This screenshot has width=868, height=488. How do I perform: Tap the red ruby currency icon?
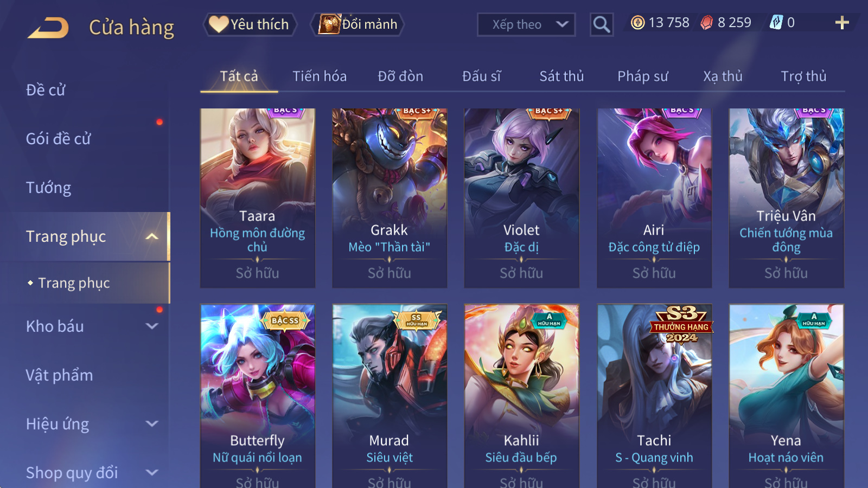(706, 23)
